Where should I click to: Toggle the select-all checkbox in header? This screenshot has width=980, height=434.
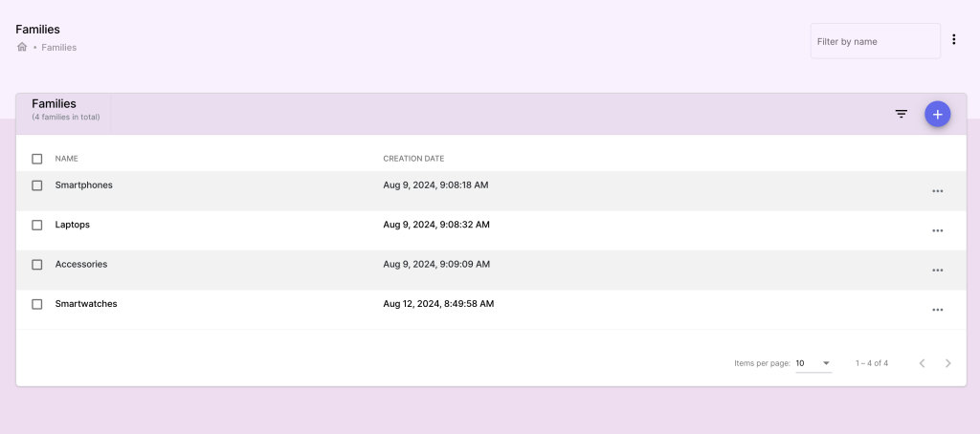coord(37,159)
